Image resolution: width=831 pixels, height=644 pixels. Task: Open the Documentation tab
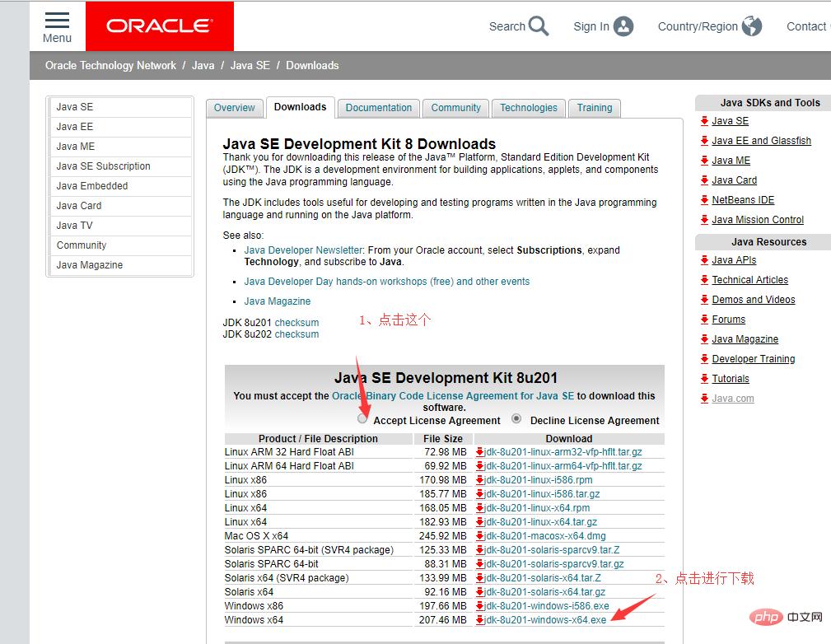[x=378, y=108]
